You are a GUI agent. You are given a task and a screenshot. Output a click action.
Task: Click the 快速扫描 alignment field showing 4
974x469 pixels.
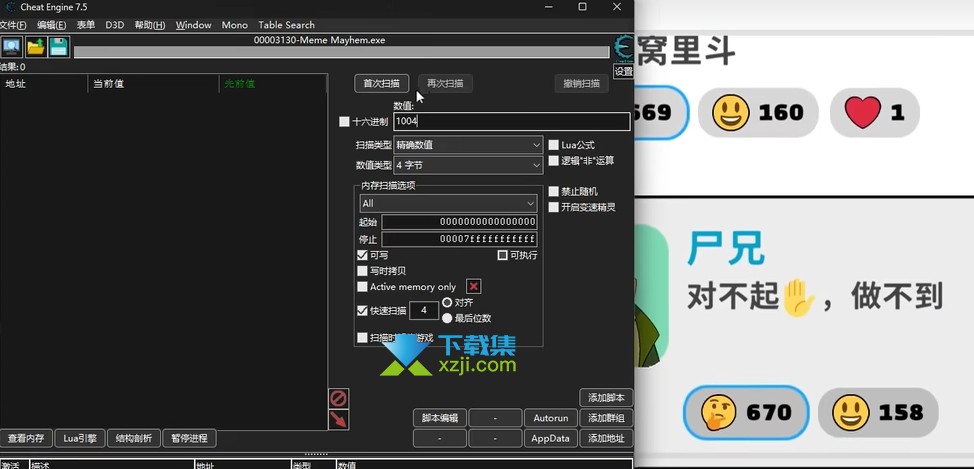424,310
